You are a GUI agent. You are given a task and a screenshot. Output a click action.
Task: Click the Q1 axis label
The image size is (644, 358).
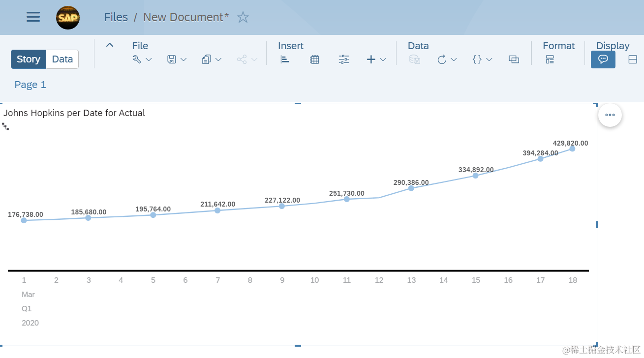tap(27, 309)
